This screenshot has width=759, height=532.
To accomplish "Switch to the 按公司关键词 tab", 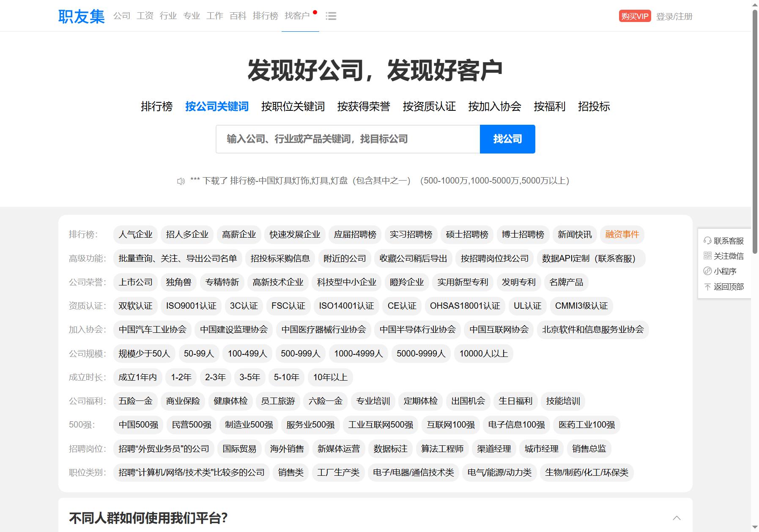I will tap(217, 107).
